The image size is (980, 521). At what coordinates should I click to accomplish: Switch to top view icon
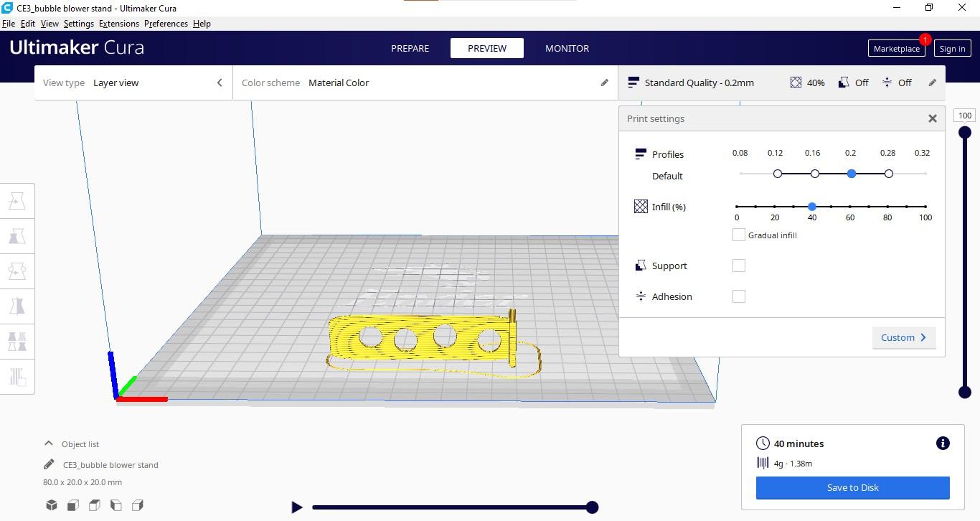click(95, 505)
